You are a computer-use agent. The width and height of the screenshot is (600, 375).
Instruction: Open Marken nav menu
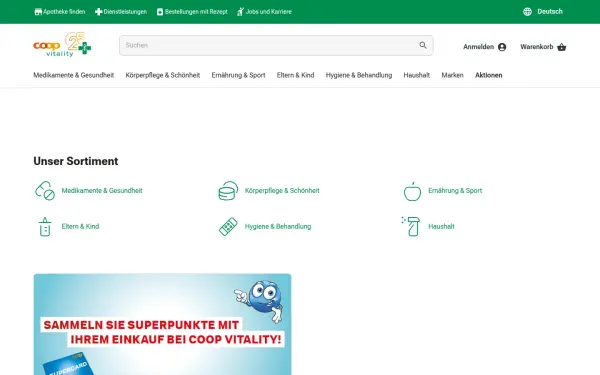[452, 75]
